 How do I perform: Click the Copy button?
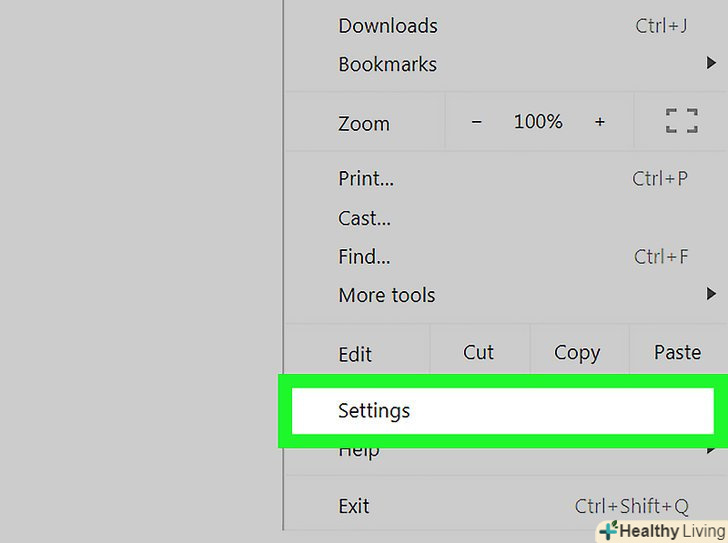577,352
